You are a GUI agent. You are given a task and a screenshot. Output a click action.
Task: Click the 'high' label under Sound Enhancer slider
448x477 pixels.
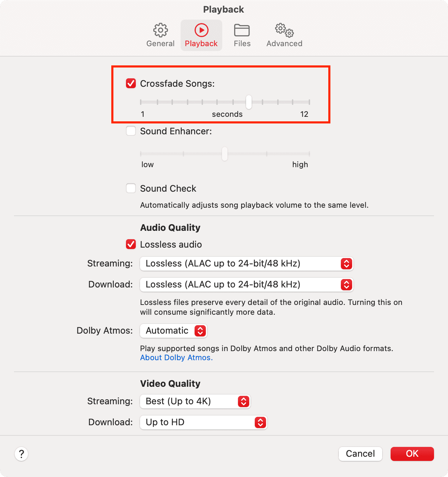(x=300, y=164)
